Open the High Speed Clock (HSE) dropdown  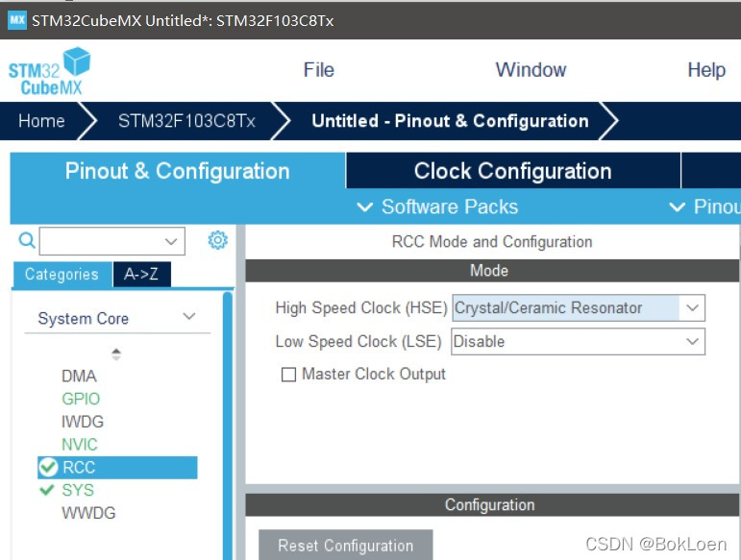692,308
